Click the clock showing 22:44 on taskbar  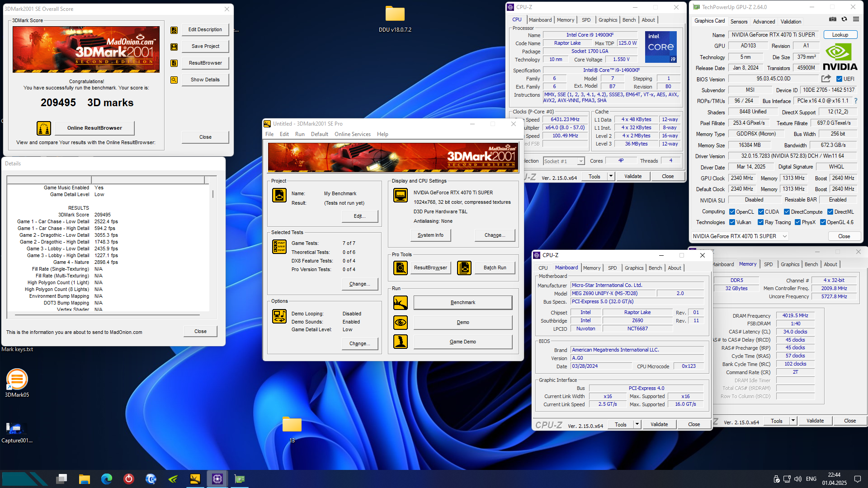point(834,475)
